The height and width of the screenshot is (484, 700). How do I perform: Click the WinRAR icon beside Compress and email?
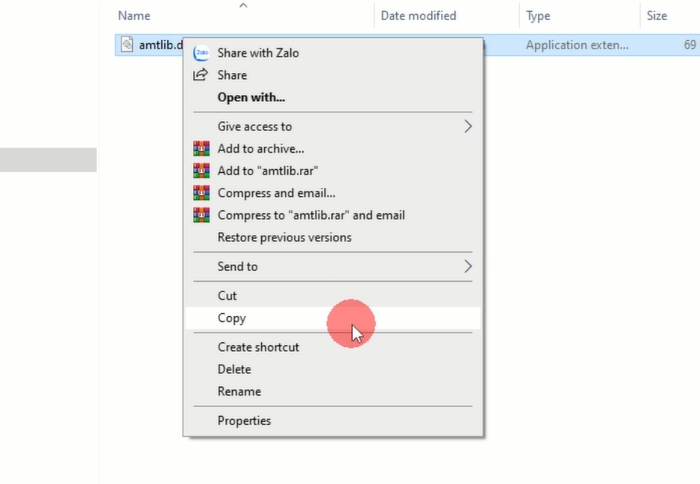pos(201,193)
